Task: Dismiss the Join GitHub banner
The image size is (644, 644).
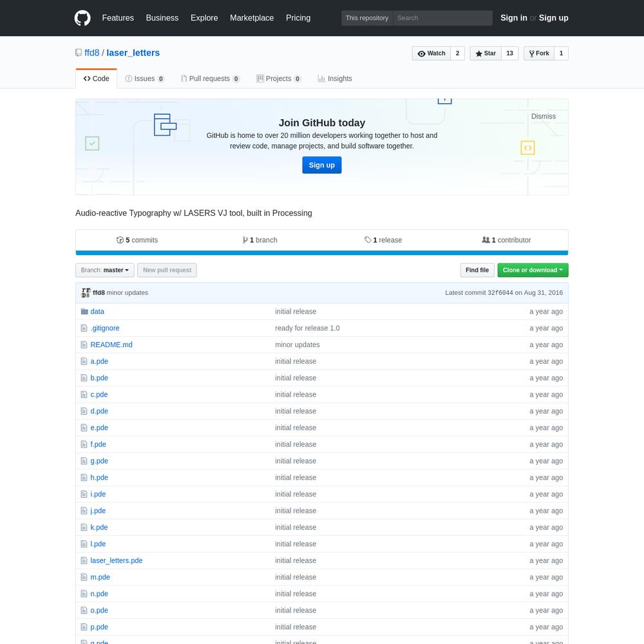Action: (x=543, y=117)
